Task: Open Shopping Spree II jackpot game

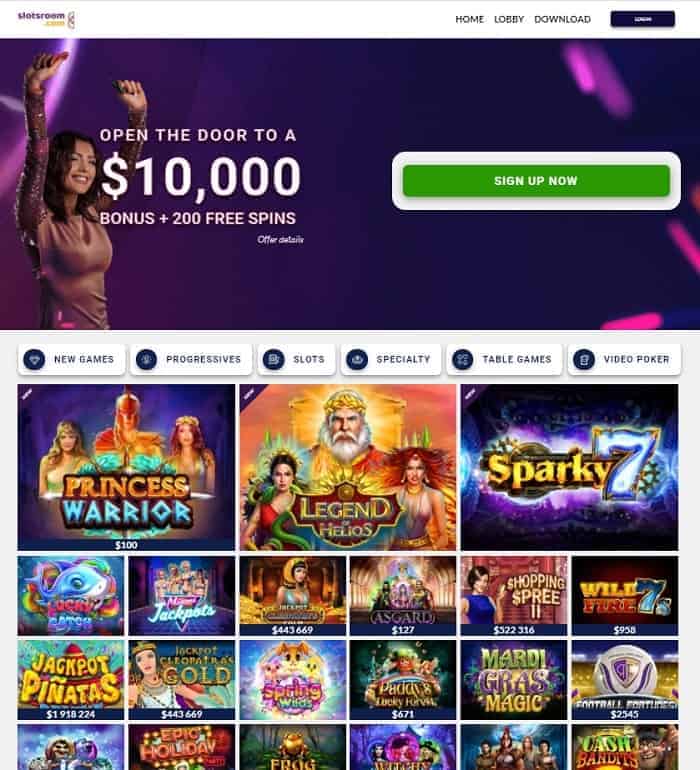Action: 514,596
